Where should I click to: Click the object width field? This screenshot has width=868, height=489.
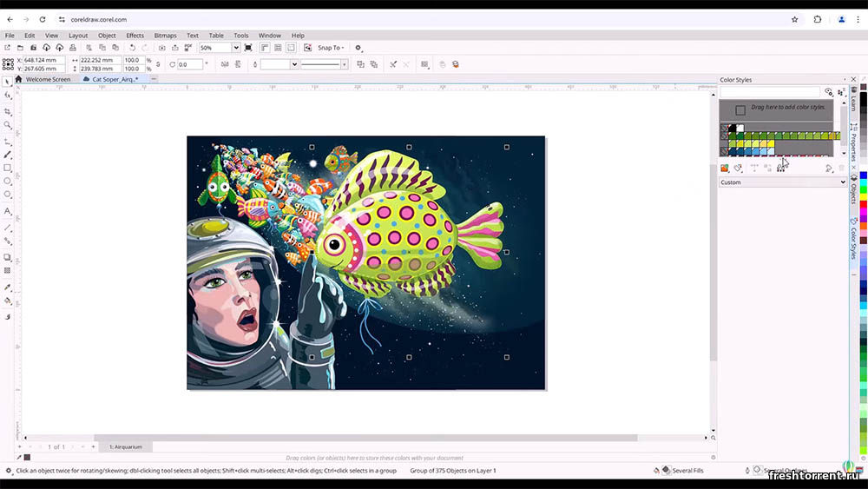[100, 60]
